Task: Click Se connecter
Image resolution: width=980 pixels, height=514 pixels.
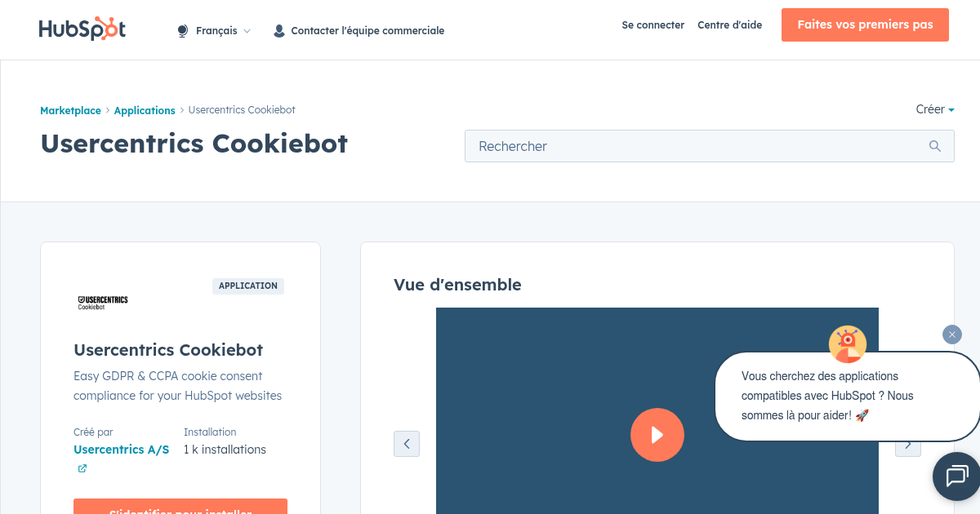Action: pos(653,25)
